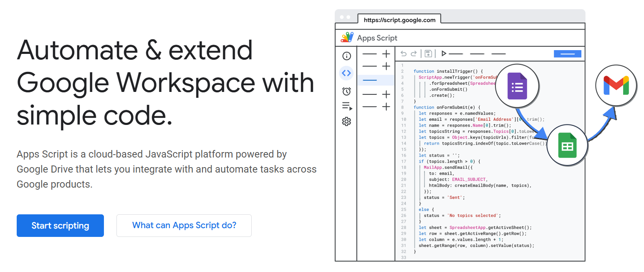Click the blue Deploy button
This screenshot has height=272, width=644.
[x=568, y=53]
